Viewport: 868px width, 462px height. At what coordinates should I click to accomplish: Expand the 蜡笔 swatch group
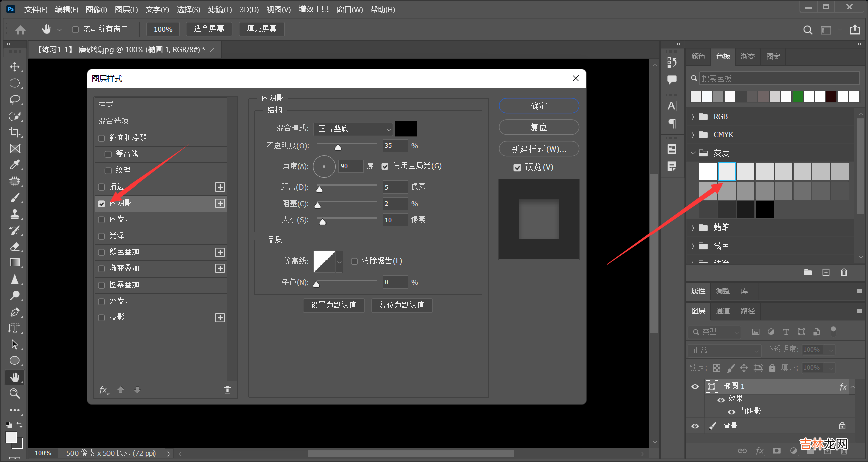693,228
